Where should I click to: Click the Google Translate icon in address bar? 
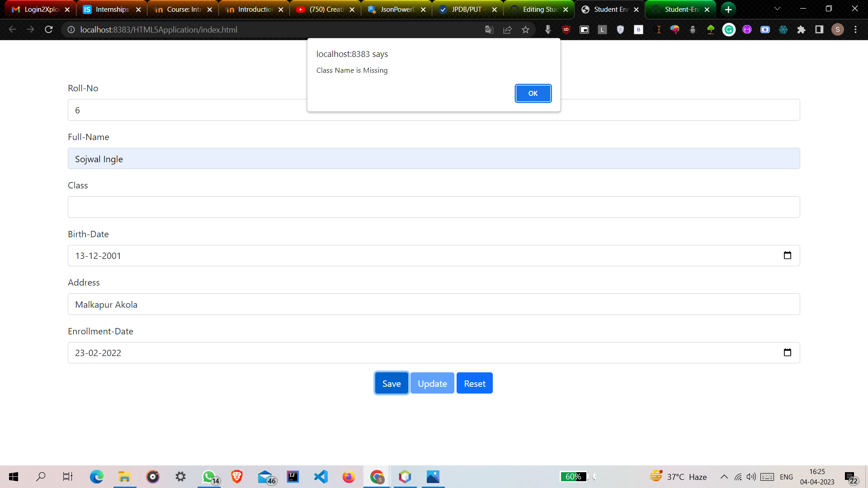tap(489, 29)
